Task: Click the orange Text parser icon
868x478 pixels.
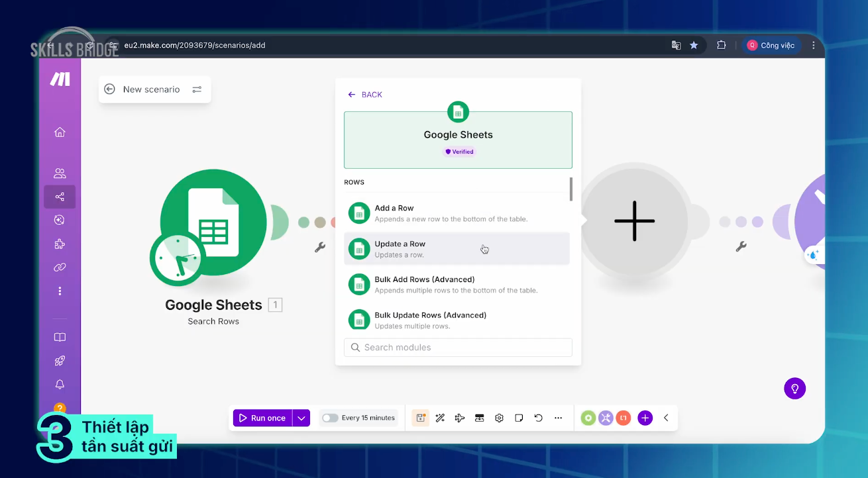Action: click(623, 418)
